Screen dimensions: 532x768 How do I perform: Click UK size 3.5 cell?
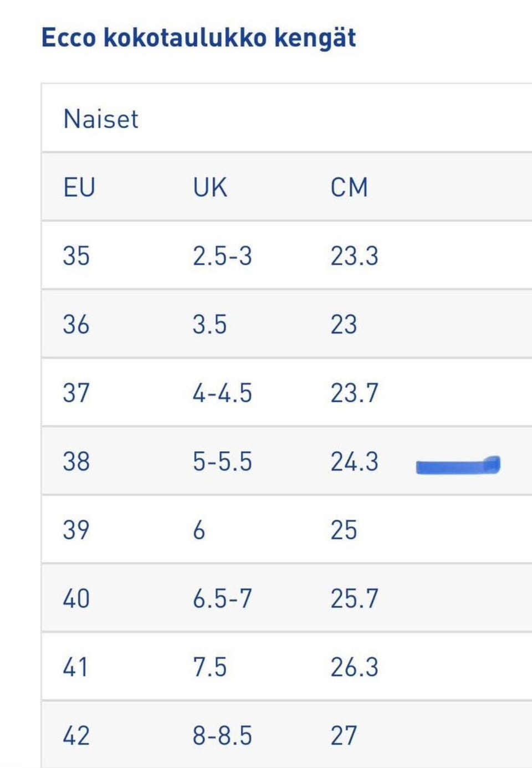pyautogui.click(x=210, y=324)
